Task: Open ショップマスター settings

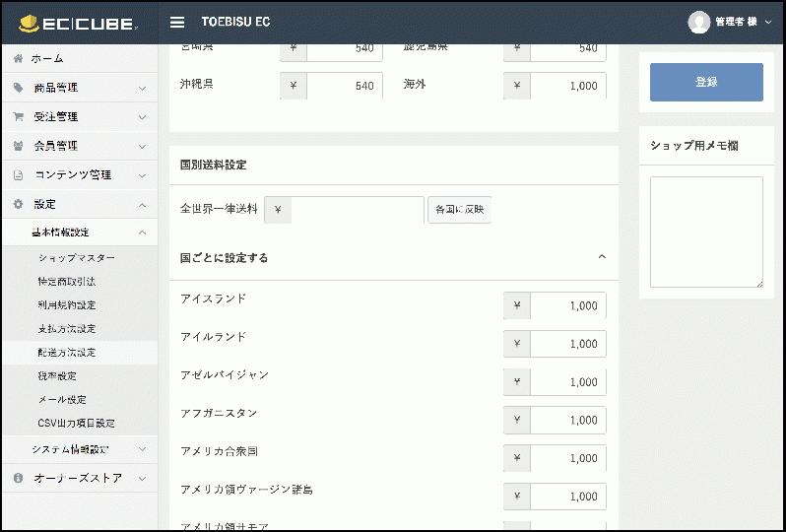Action: click(x=77, y=258)
